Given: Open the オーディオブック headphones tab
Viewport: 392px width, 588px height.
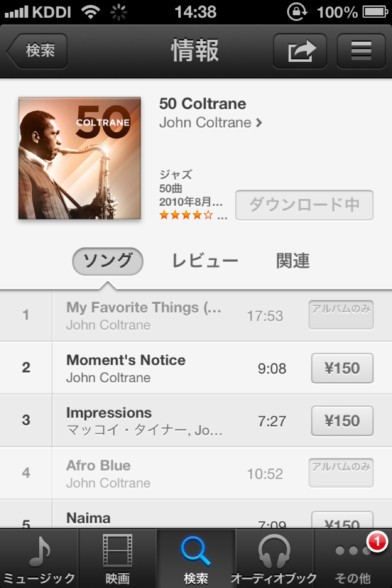Looking at the screenshot, I should 274,559.
